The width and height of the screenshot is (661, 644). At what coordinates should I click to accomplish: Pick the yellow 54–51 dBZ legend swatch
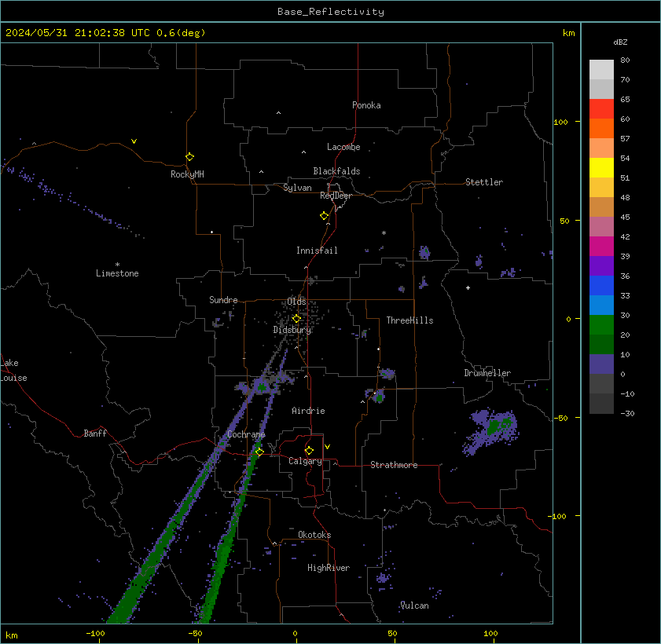click(x=601, y=168)
